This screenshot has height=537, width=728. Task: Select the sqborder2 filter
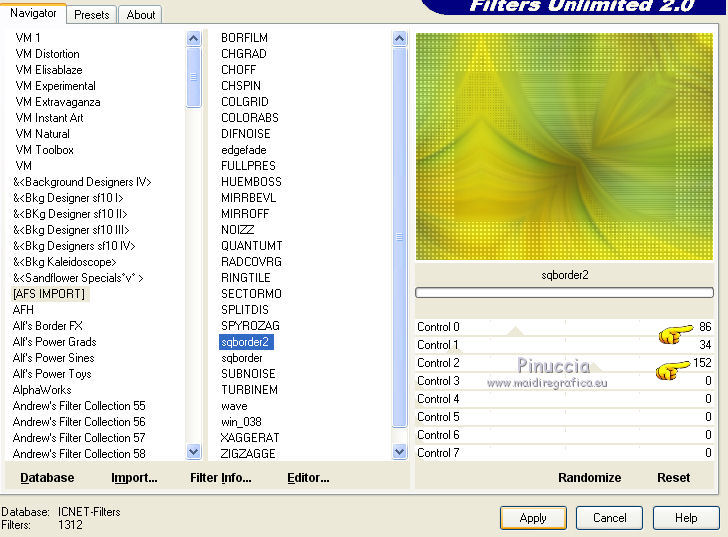pyautogui.click(x=246, y=342)
